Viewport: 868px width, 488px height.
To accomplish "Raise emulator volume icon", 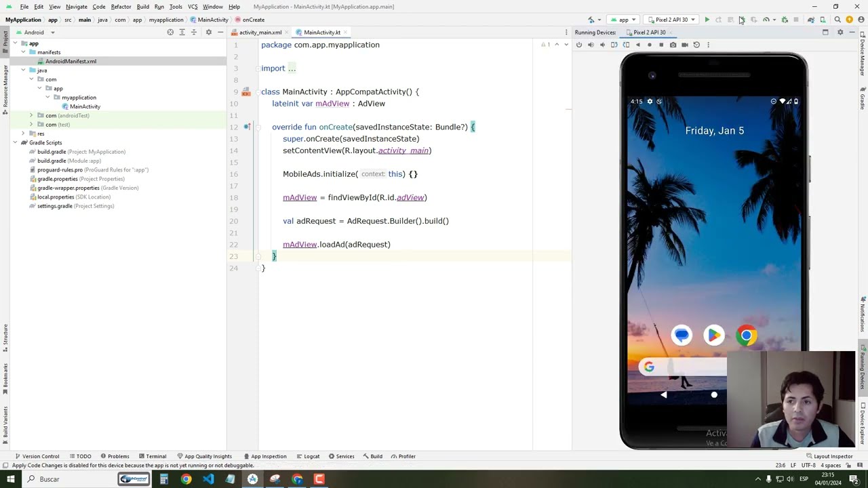I will (x=591, y=45).
